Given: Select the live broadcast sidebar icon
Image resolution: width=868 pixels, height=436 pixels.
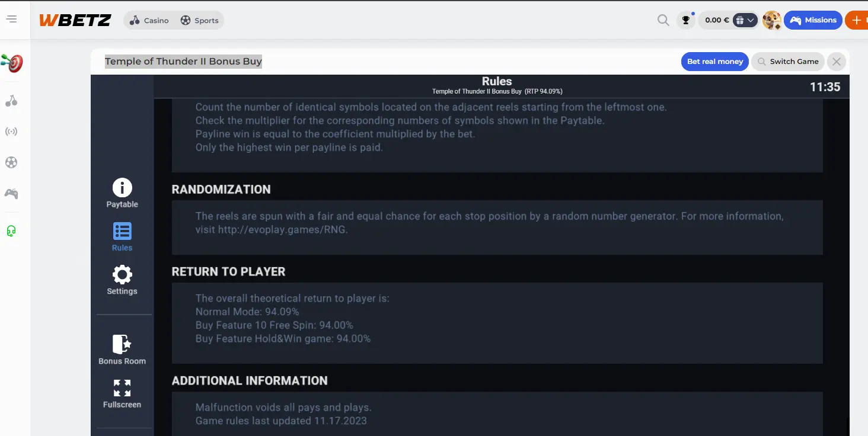Looking at the screenshot, I should click(x=11, y=132).
